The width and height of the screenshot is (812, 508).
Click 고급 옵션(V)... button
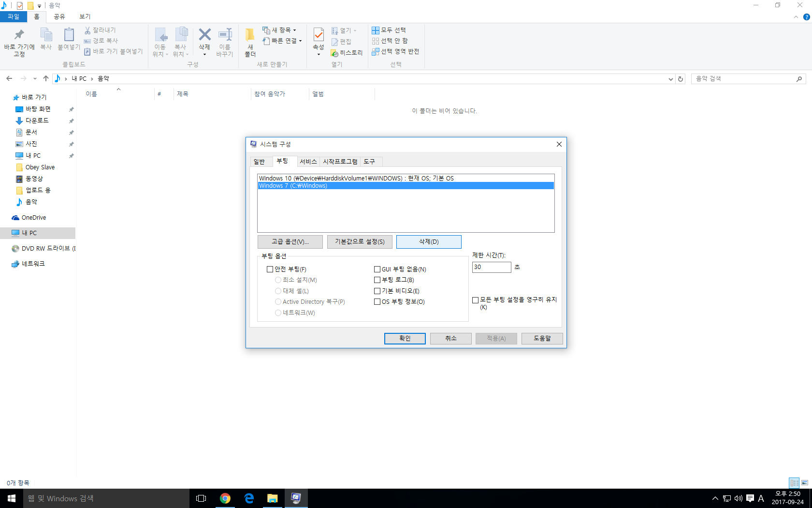pyautogui.click(x=290, y=241)
